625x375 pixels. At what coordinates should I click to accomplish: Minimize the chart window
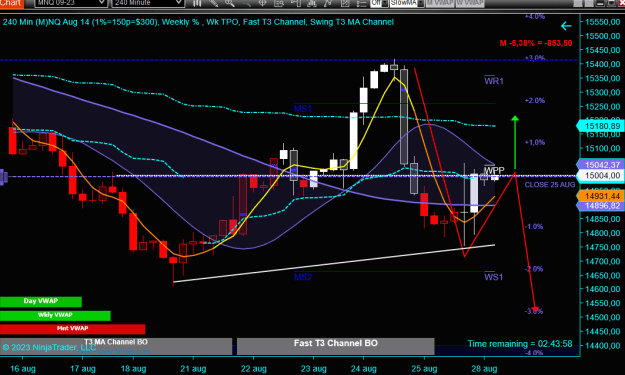pos(600,3)
